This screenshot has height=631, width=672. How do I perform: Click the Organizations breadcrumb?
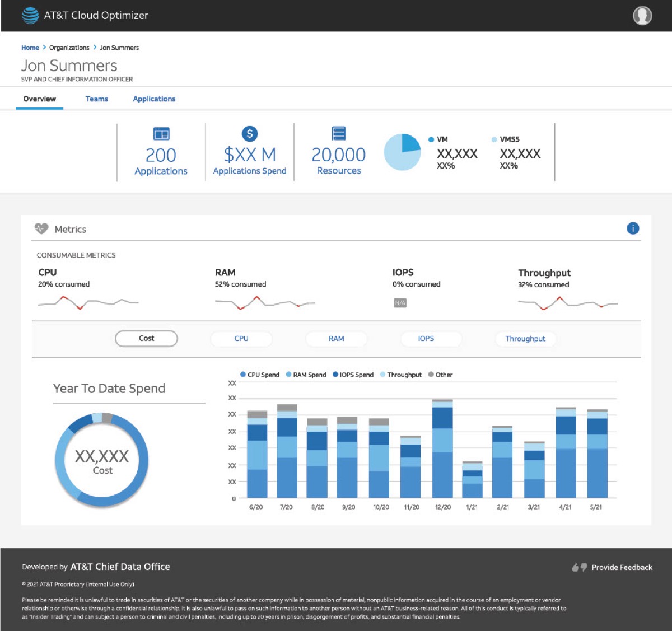click(x=69, y=48)
